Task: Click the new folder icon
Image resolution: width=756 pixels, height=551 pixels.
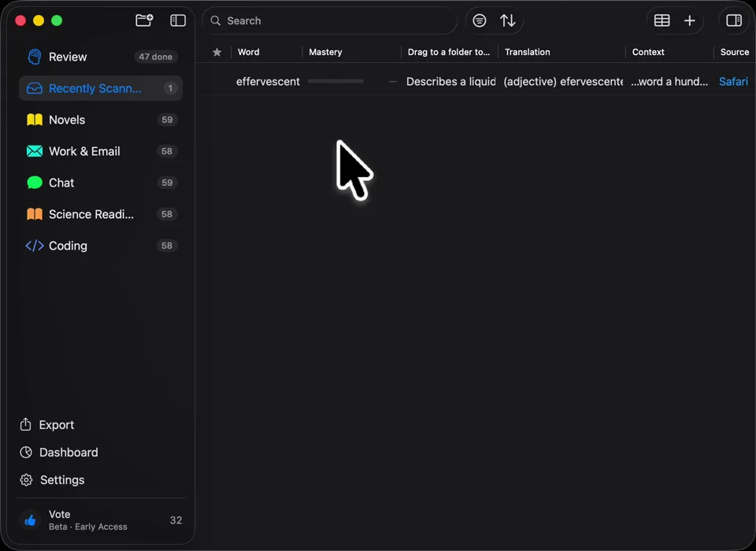Action: (x=144, y=20)
